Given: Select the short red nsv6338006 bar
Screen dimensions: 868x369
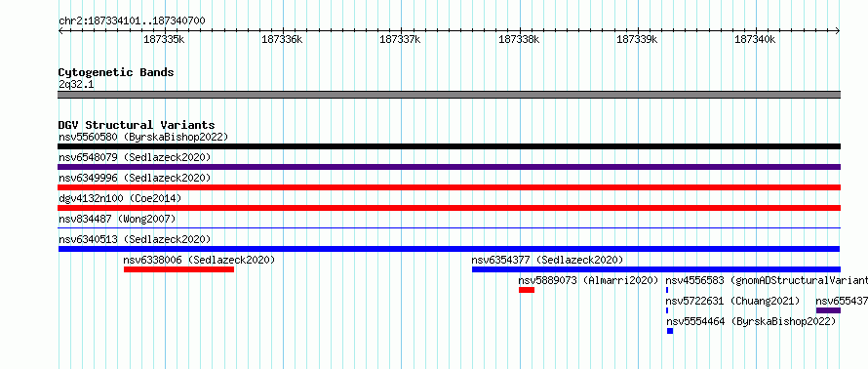Looking at the screenshot, I should [178, 269].
